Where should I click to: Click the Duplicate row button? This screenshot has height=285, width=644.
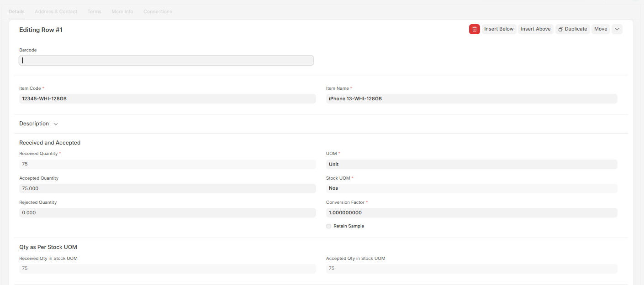[x=573, y=29]
